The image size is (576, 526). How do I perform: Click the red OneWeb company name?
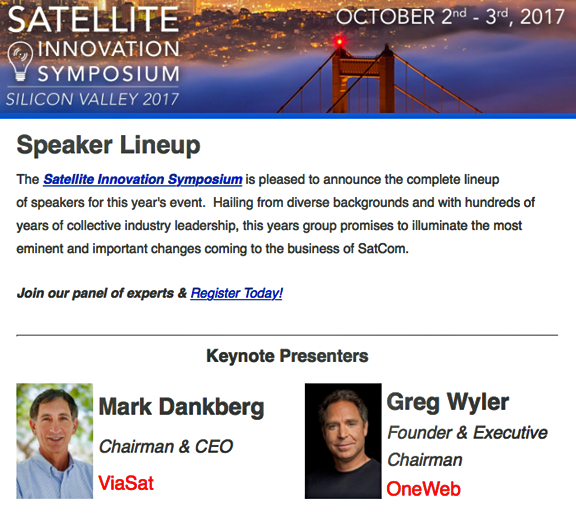pyautogui.click(x=424, y=489)
